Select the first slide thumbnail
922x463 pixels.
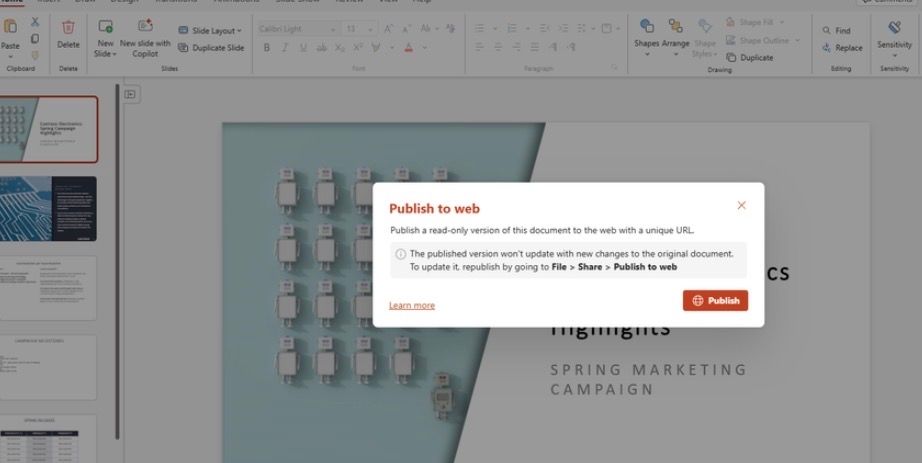pyautogui.click(x=48, y=129)
